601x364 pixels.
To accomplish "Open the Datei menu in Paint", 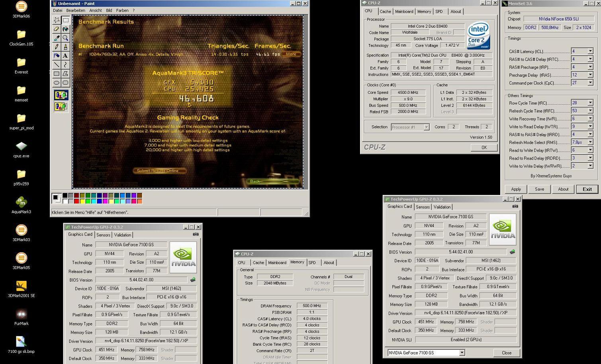I will coord(58,10).
